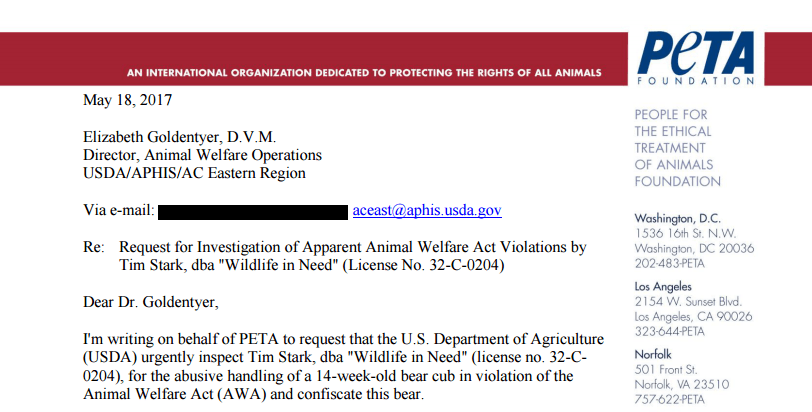
Task: Click the blacked-out redaction bar
Action: click(x=252, y=212)
